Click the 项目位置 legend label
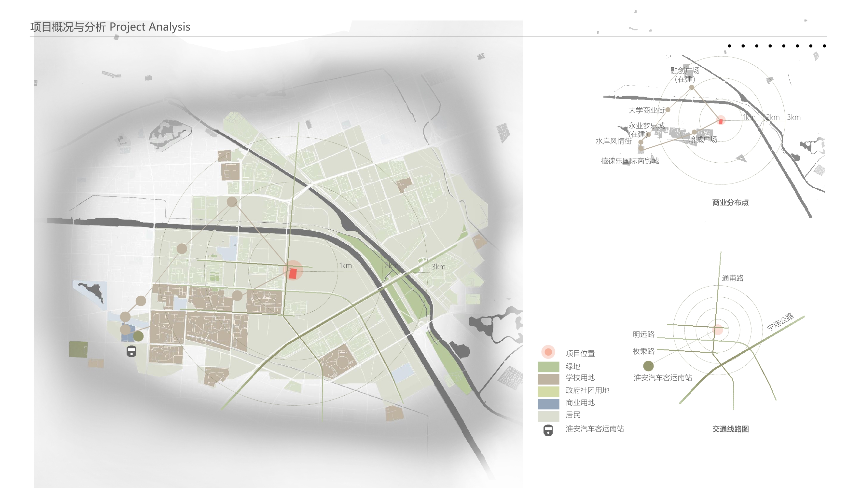868x488 pixels. (580, 353)
